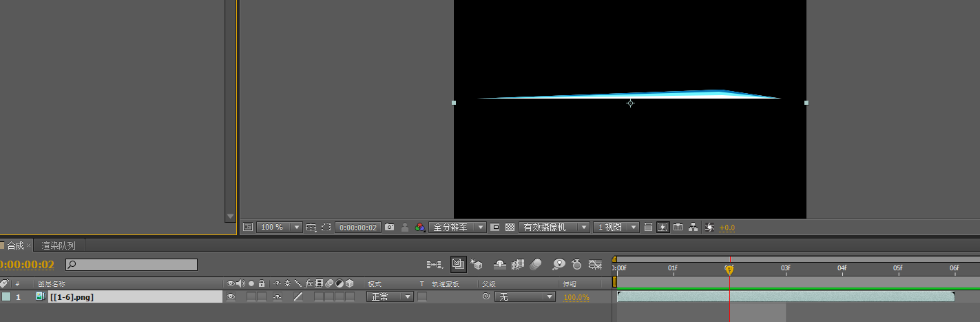The height and width of the screenshot is (322, 980).
Task: Click the timeline button in viewer footer
Action: [x=678, y=227]
